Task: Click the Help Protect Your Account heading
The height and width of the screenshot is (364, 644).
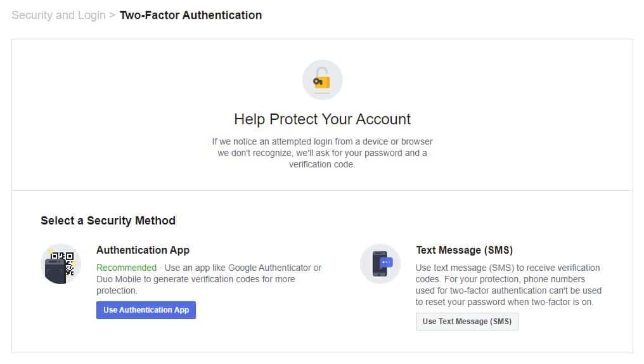Action: coord(322,119)
